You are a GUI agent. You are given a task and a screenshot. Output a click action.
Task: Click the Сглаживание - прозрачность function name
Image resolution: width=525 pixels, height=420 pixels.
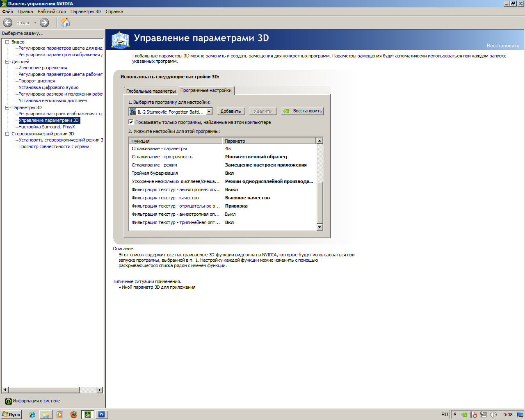162,157
